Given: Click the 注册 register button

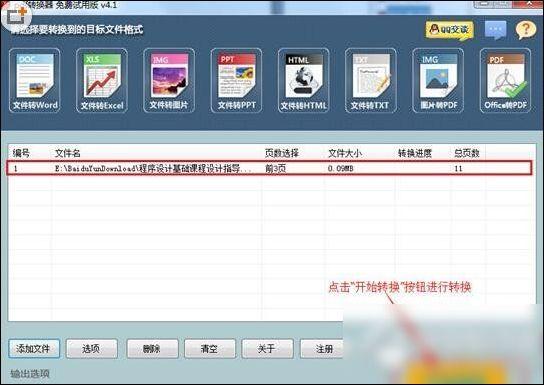Looking at the screenshot, I should click(322, 348).
